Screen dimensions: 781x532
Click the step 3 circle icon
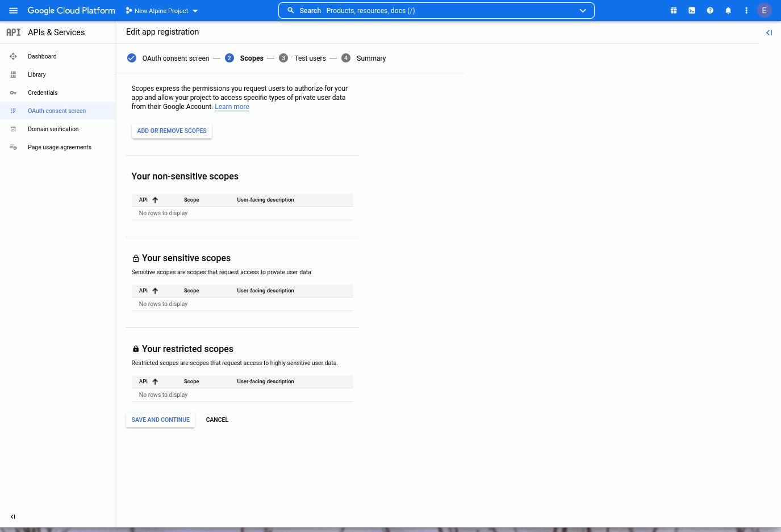point(283,58)
